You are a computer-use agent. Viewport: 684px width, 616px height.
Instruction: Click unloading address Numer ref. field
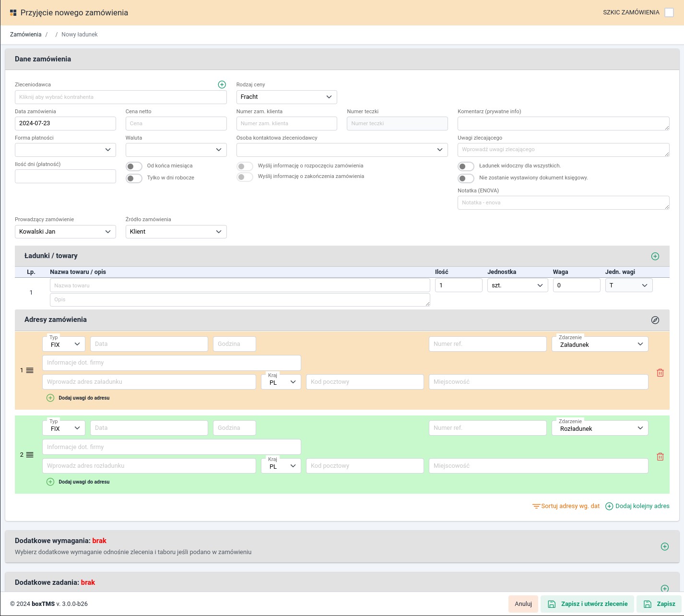tap(488, 428)
